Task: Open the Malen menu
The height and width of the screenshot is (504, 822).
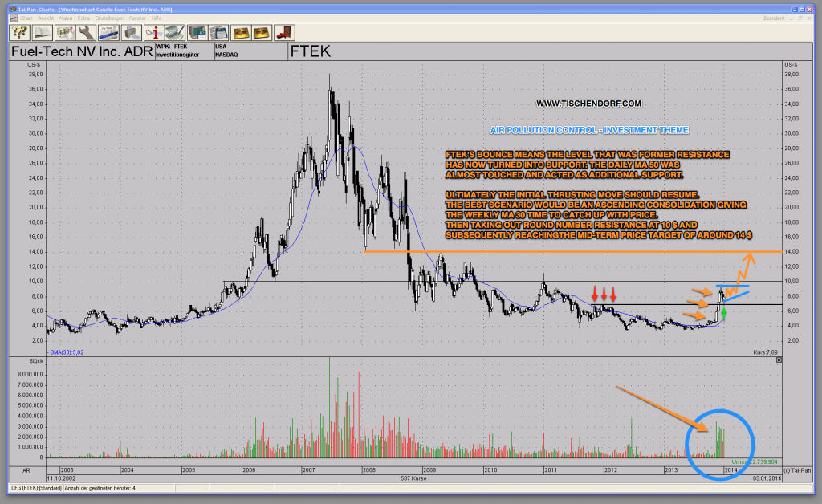Action: pyautogui.click(x=66, y=18)
